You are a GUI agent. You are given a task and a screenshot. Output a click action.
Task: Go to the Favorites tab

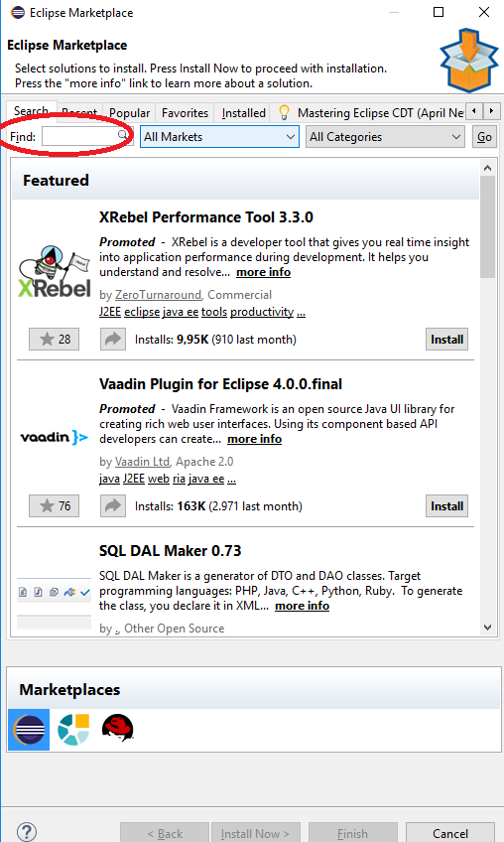tap(185, 113)
